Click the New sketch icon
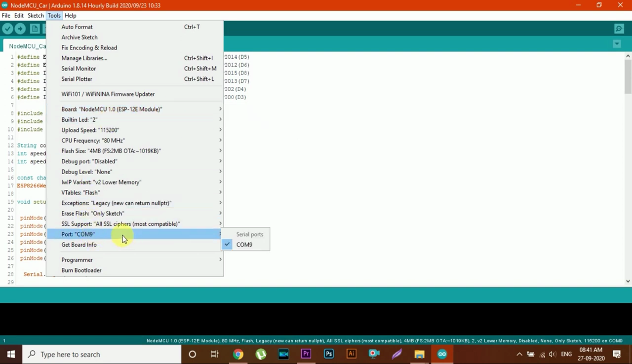Screen dimensions: 632x364 click(x=35, y=29)
